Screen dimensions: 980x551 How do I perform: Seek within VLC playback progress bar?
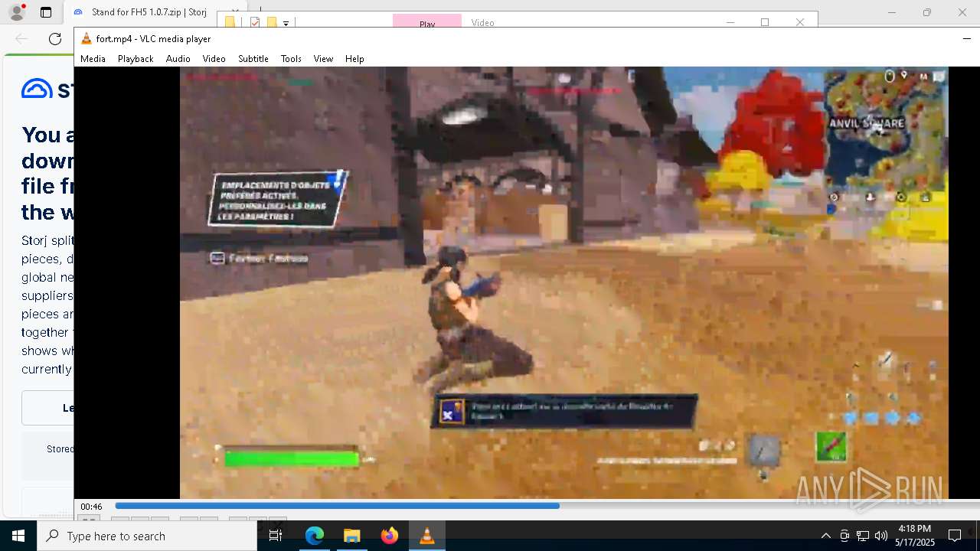point(547,506)
